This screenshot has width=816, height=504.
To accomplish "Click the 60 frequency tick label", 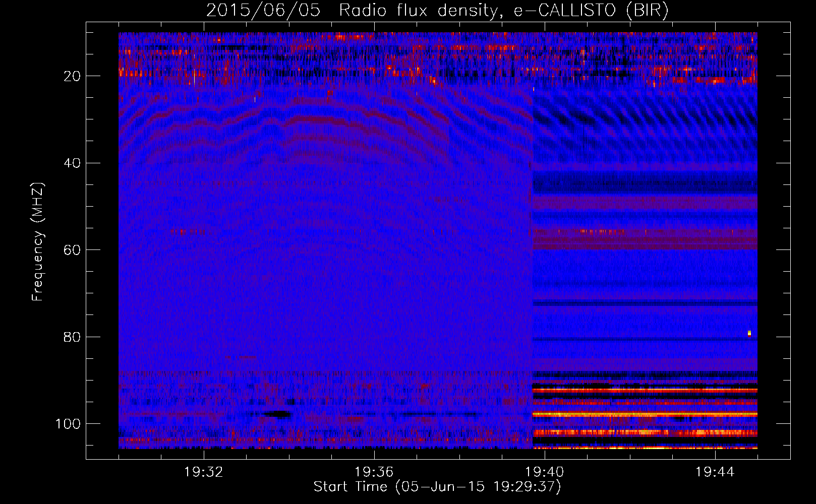I will point(72,250).
